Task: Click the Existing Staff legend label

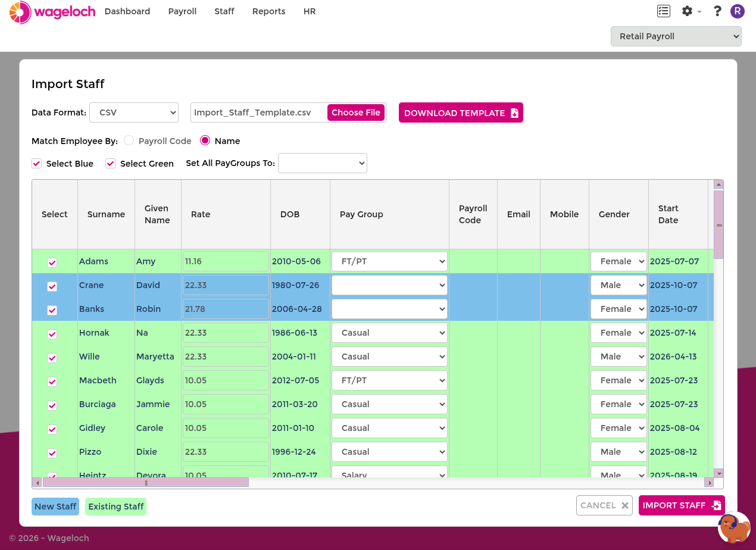Action: tap(116, 507)
